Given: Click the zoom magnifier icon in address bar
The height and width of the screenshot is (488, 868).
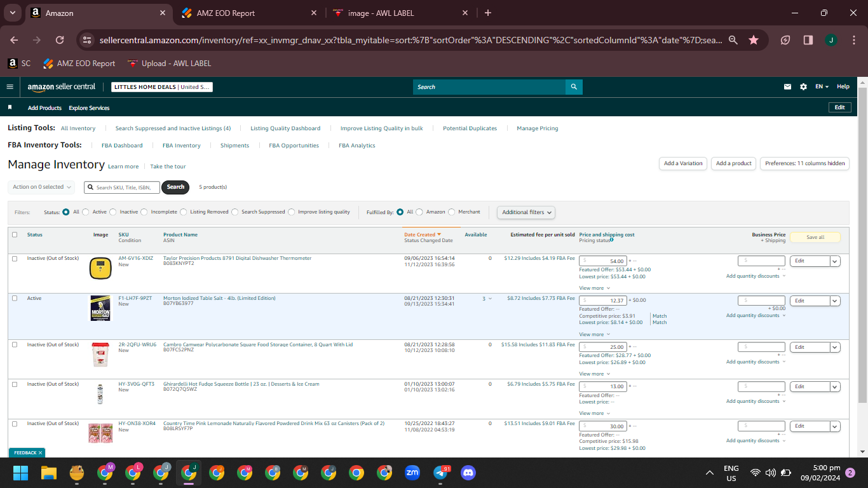Looking at the screenshot, I should point(733,40).
